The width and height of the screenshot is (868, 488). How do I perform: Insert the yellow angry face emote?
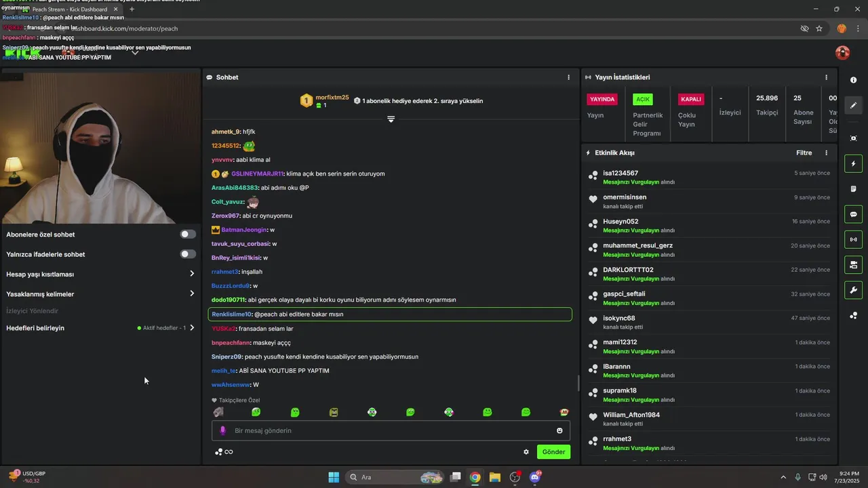point(334,412)
